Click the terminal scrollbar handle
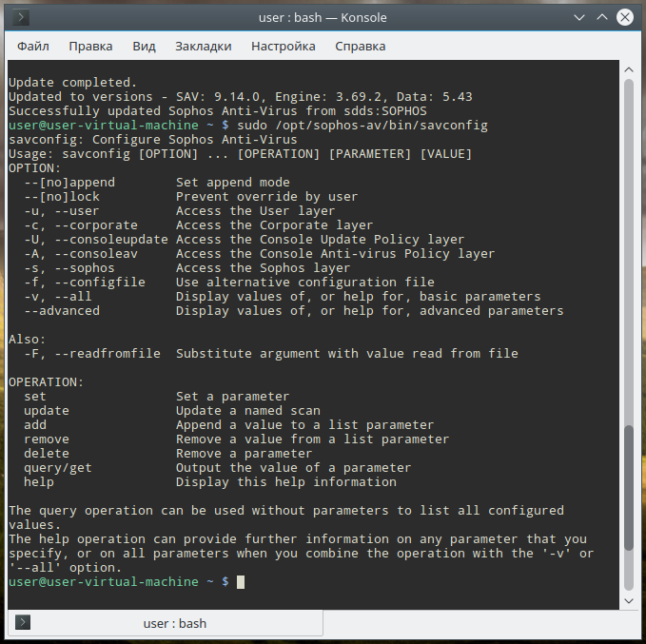This screenshot has height=644, width=646. (x=629, y=487)
